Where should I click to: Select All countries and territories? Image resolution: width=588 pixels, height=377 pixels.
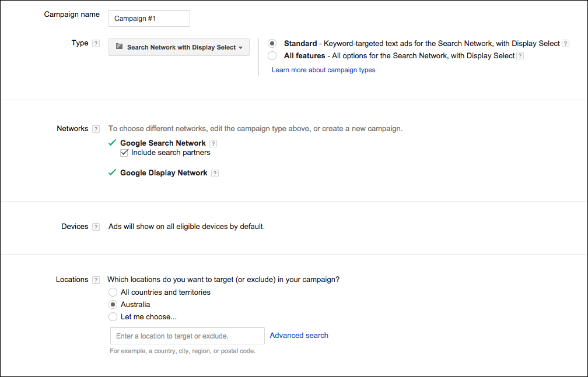113,293
